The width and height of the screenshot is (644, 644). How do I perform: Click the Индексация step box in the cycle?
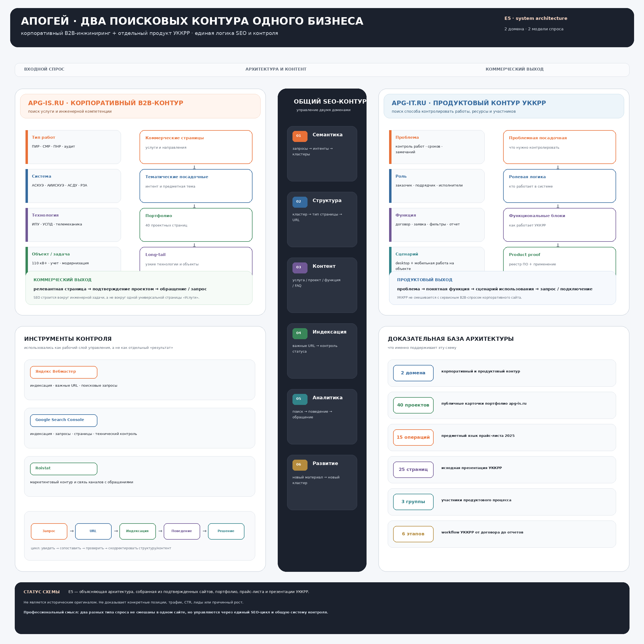[x=138, y=531]
